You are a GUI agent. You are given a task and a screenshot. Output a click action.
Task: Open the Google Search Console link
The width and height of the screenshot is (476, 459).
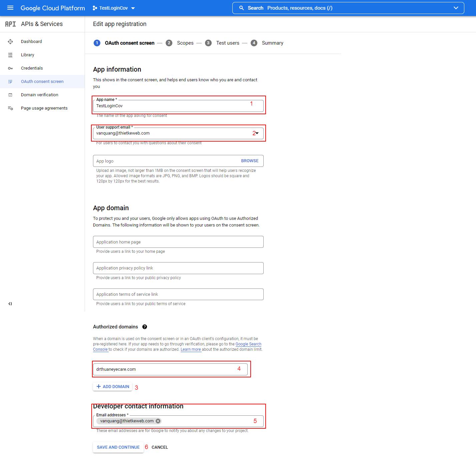(248, 344)
